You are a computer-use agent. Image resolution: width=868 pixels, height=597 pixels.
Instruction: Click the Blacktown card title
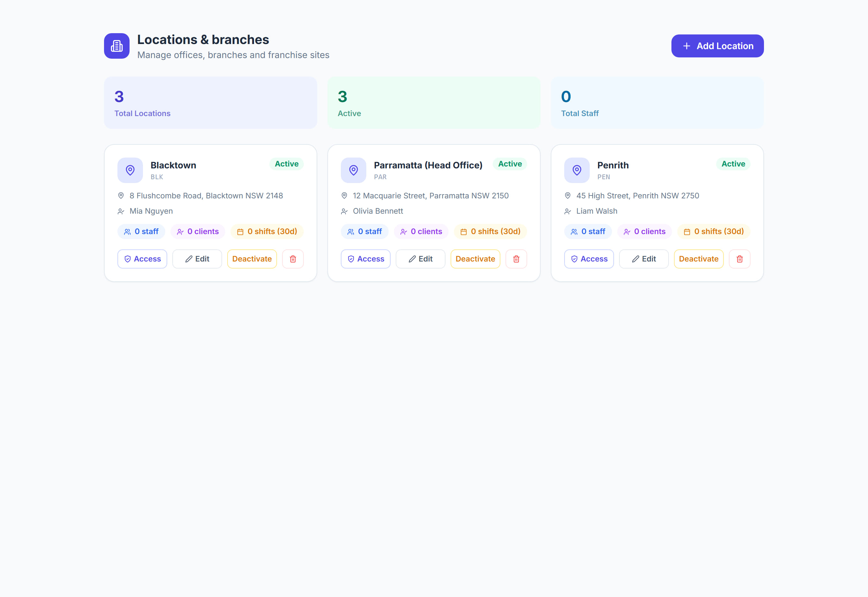(x=173, y=165)
